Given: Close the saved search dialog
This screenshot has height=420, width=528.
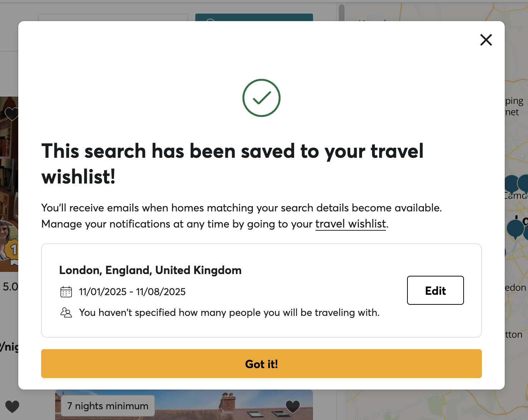Looking at the screenshot, I should pos(486,40).
